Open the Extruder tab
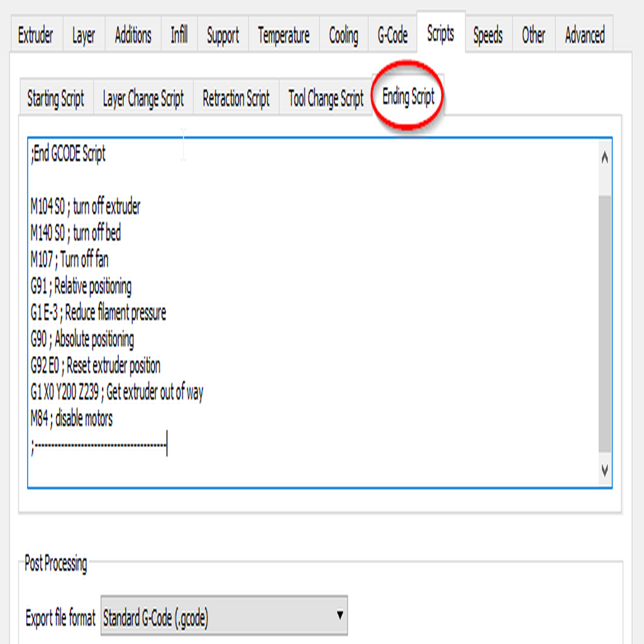The width and height of the screenshot is (644, 644). click(x=36, y=35)
